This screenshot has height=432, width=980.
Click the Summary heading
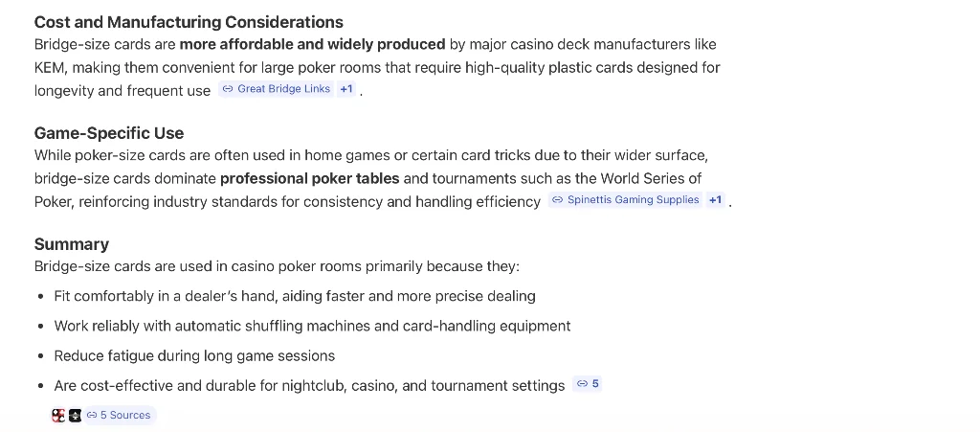click(x=71, y=244)
